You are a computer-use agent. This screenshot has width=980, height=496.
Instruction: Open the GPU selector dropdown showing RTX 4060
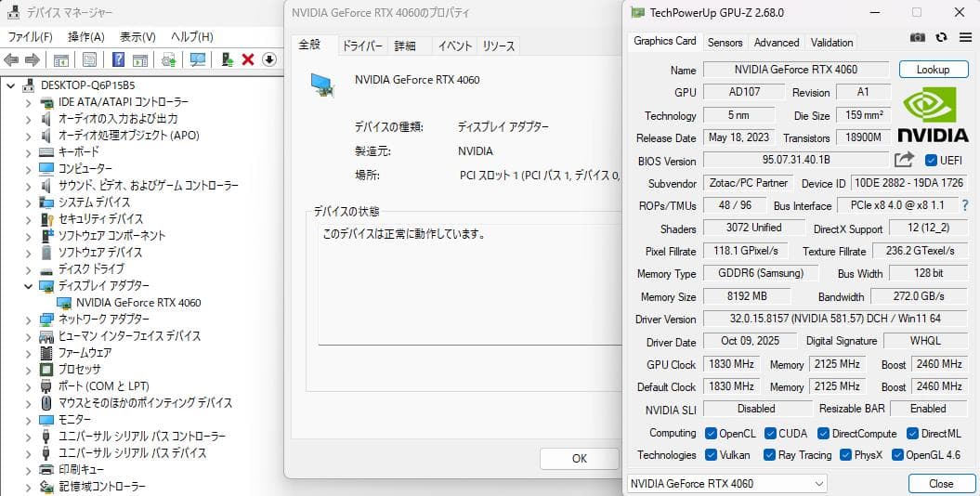(727, 484)
